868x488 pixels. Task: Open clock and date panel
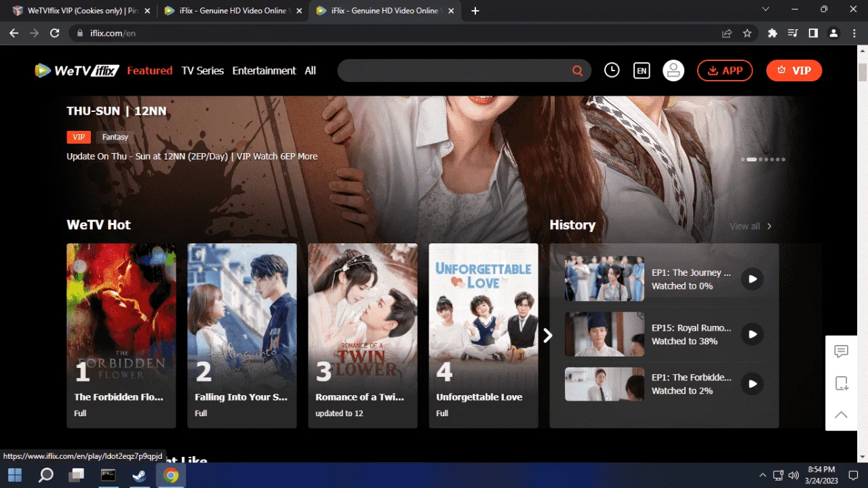coord(823,475)
